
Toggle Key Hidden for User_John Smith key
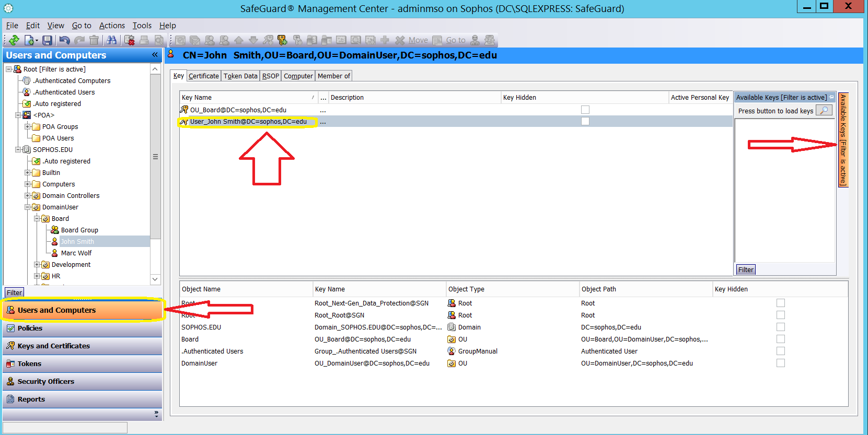585,121
